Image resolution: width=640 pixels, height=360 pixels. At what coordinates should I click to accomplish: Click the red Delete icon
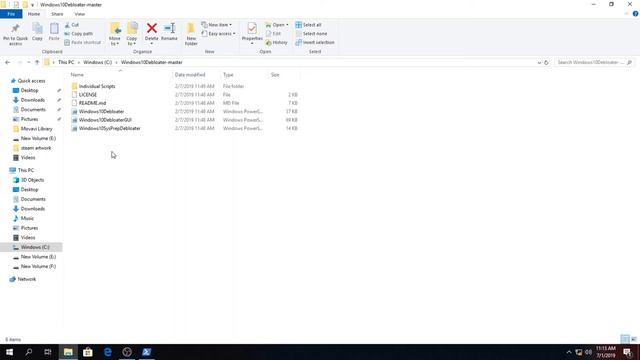151,28
